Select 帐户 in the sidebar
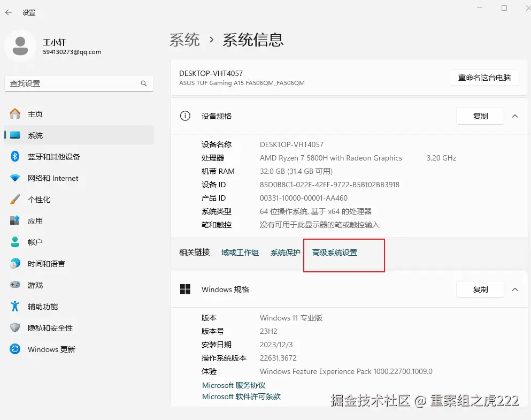Screen dimensions: 531x420 tap(79, 242)
